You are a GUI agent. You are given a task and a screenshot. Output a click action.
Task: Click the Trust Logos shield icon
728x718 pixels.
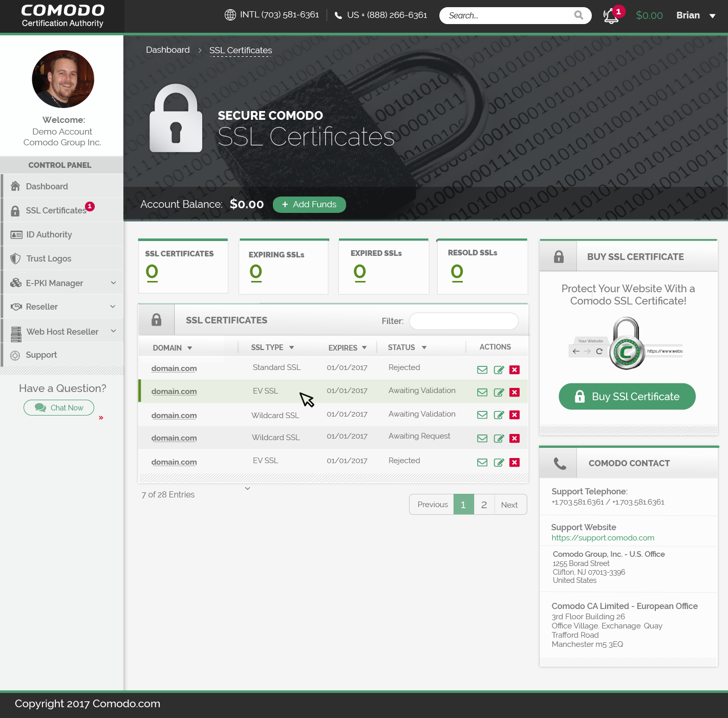16,259
